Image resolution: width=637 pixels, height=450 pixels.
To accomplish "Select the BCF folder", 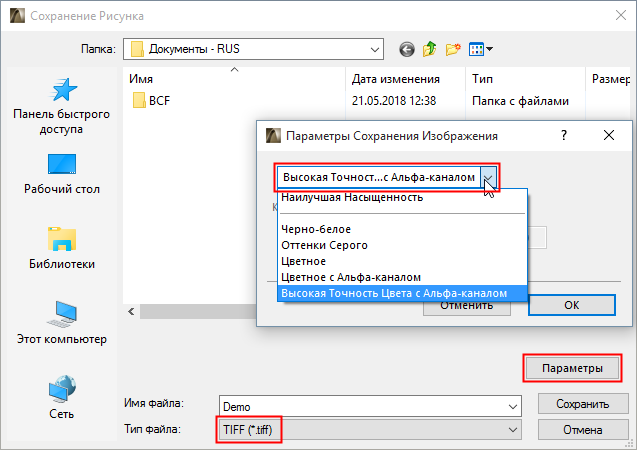I will coord(151,100).
